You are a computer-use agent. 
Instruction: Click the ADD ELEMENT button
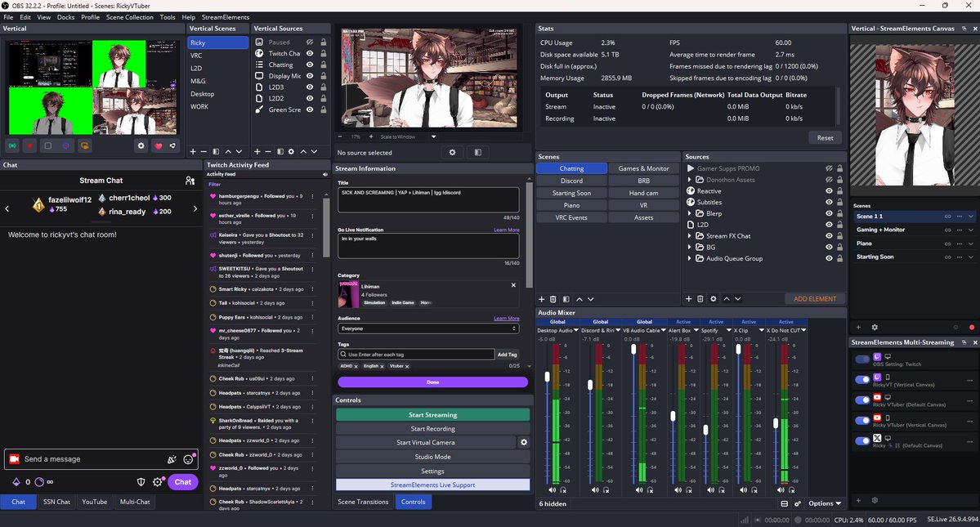point(814,299)
